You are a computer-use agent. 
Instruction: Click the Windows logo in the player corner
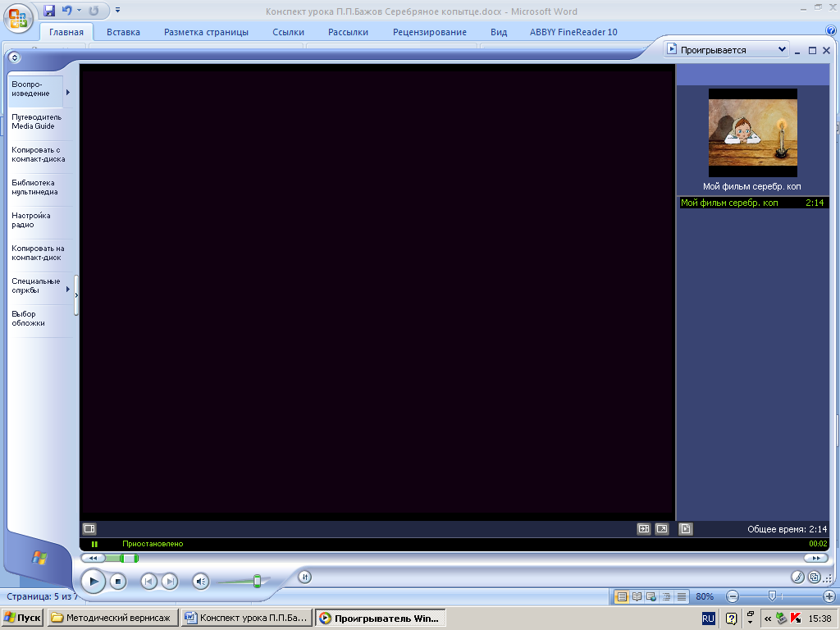[39, 558]
